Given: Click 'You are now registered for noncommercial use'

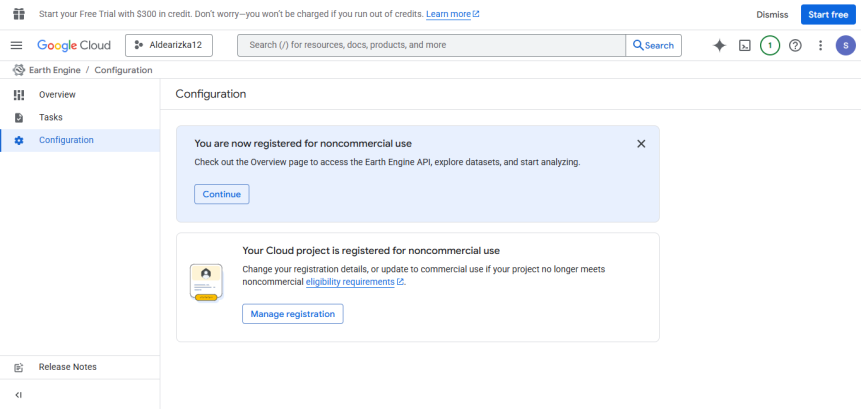Looking at the screenshot, I should [303, 144].
